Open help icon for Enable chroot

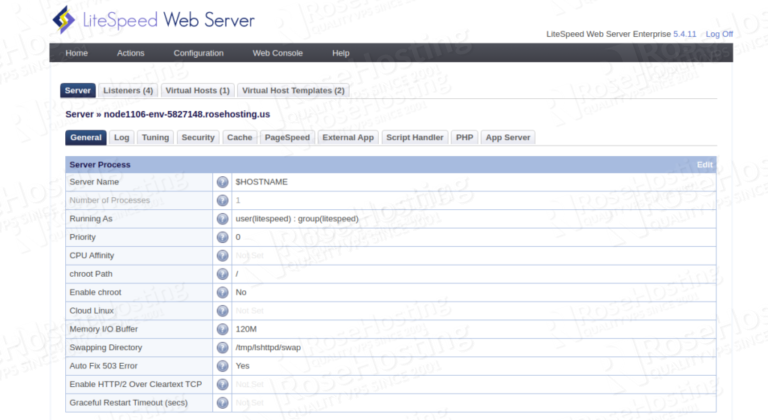coord(222,292)
